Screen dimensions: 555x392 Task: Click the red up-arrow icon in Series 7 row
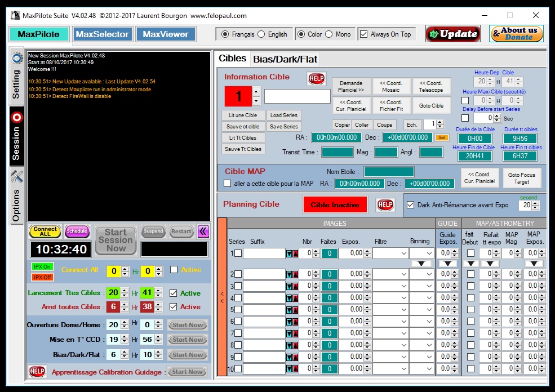click(295, 333)
